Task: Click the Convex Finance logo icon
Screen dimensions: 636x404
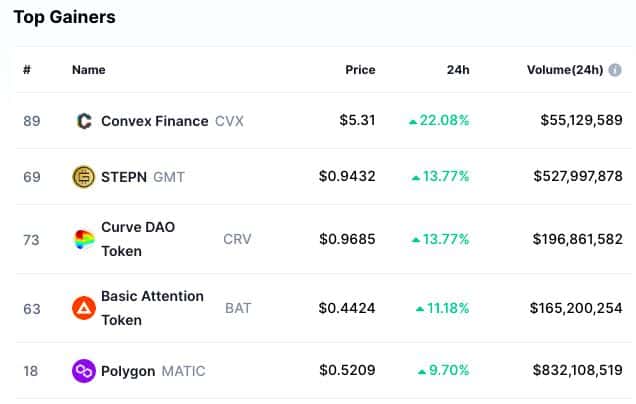Action: tap(84, 121)
